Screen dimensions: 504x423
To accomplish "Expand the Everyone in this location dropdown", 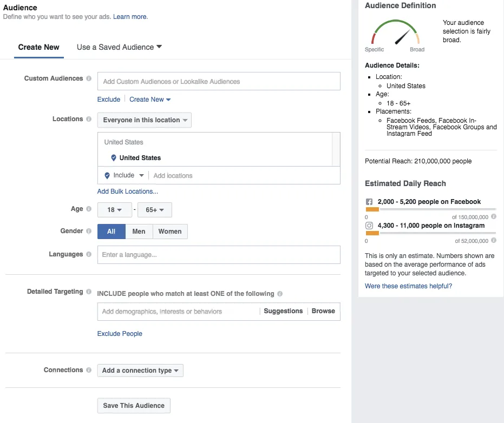I will 145,120.
